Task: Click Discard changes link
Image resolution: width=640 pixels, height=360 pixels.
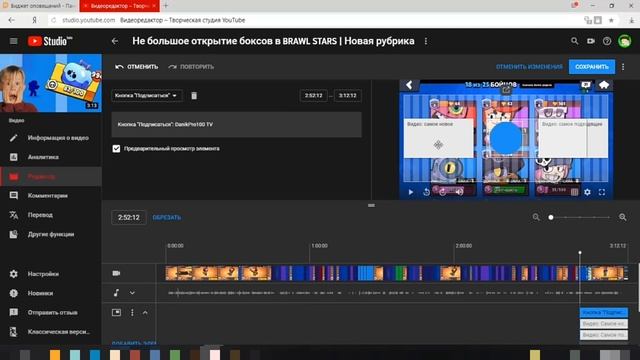Action: tap(529, 67)
